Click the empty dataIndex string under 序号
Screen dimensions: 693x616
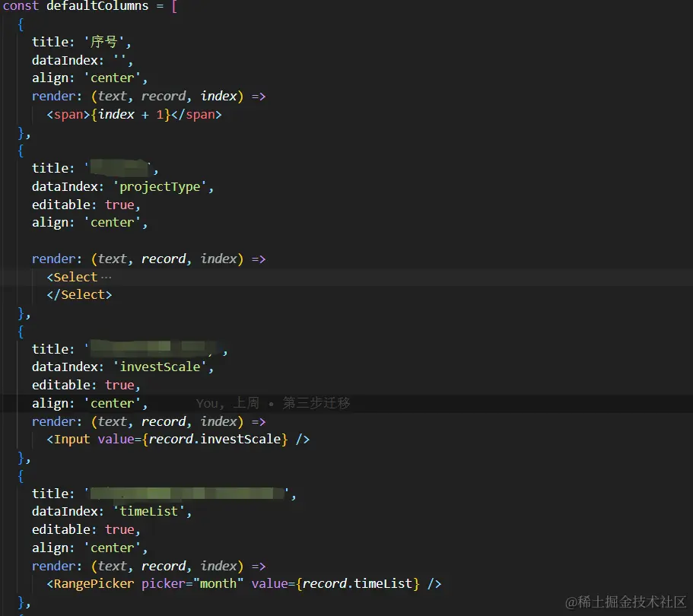pos(119,60)
